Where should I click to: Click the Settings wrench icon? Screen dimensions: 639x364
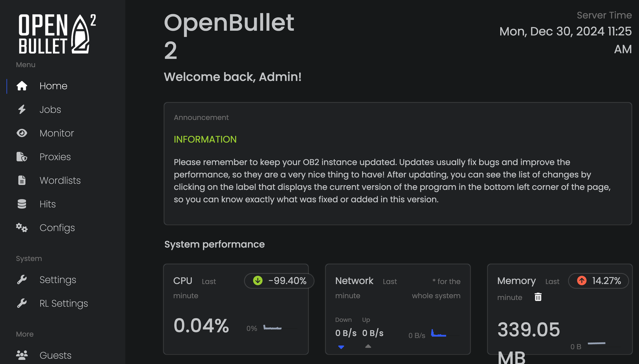tap(22, 280)
